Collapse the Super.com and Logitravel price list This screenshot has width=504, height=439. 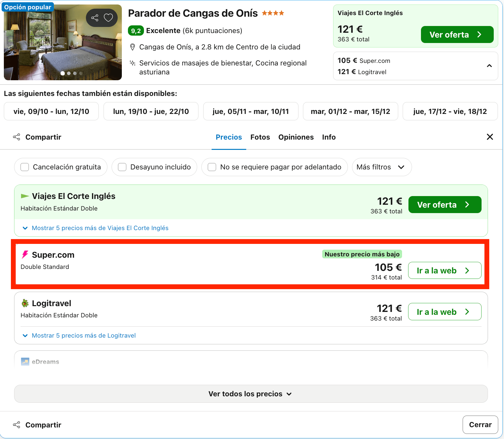click(x=489, y=66)
